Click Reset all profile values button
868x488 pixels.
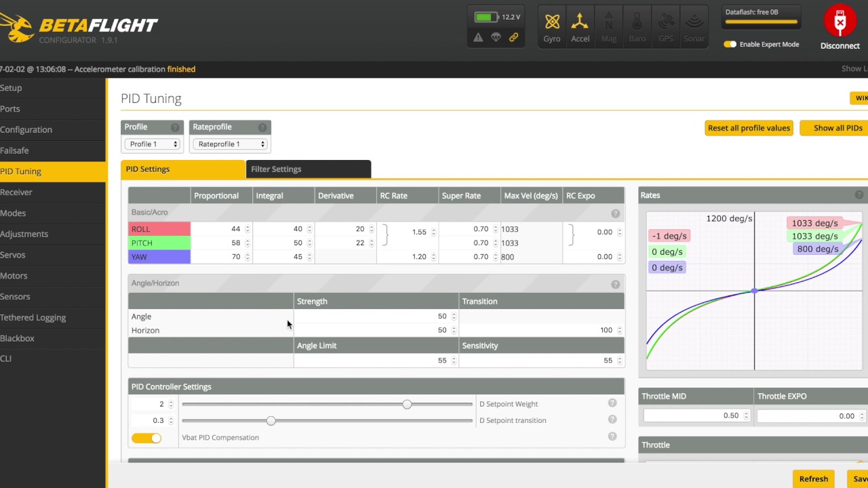(749, 128)
